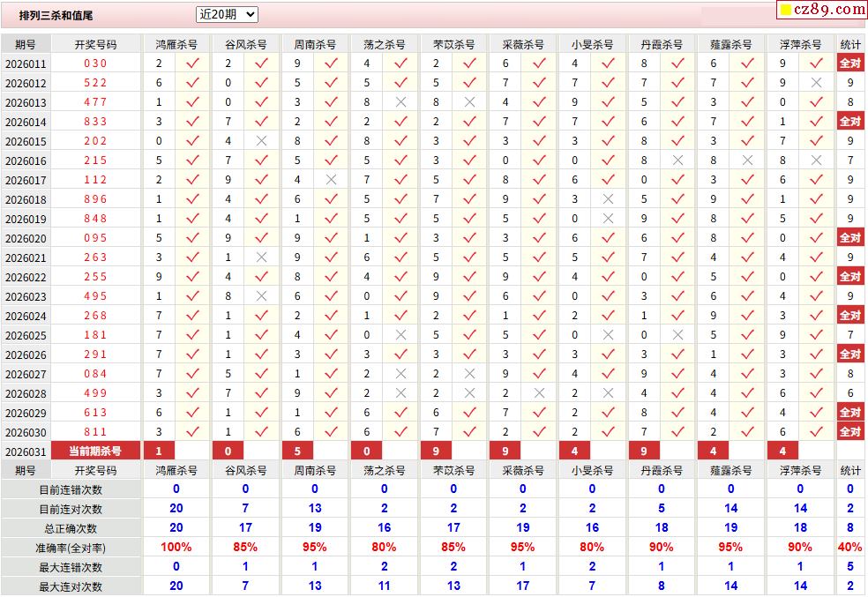The width and height of the screenshot is (868, 597).
Task: Click the red current kill number 5 under 周南杀号
Action: click(297, 451)
